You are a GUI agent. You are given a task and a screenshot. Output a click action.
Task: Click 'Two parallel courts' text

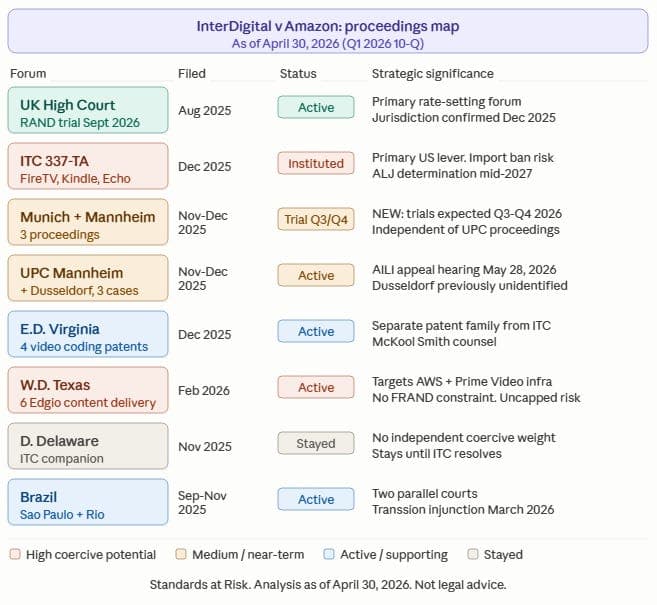(x=424, y=494)
